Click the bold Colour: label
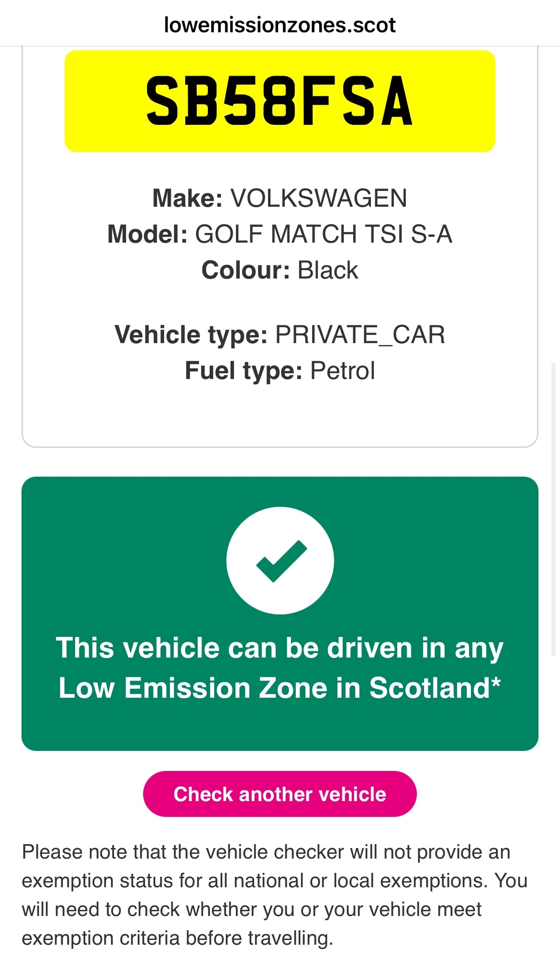The image size is (560, 960). click(x=246, y=270)
